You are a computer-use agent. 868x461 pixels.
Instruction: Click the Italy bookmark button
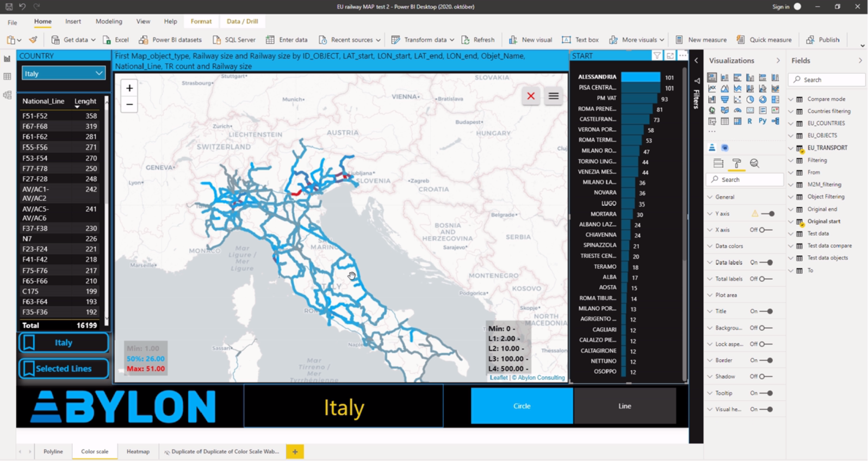pos(64,342)
